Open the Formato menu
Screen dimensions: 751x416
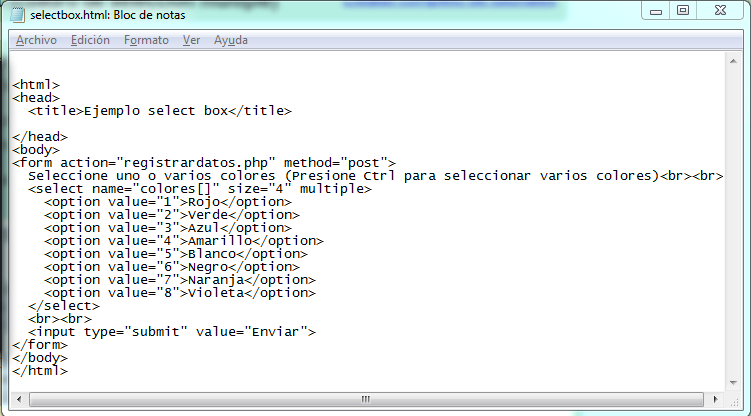pos(146,40)
